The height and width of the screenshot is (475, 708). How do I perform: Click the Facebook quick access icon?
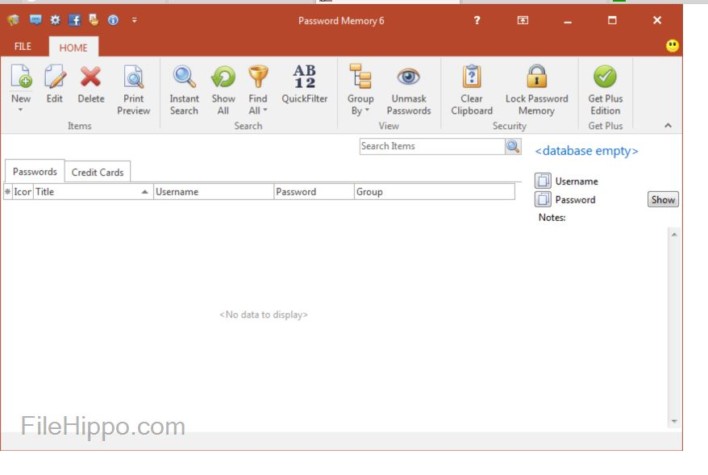(75, 20)
